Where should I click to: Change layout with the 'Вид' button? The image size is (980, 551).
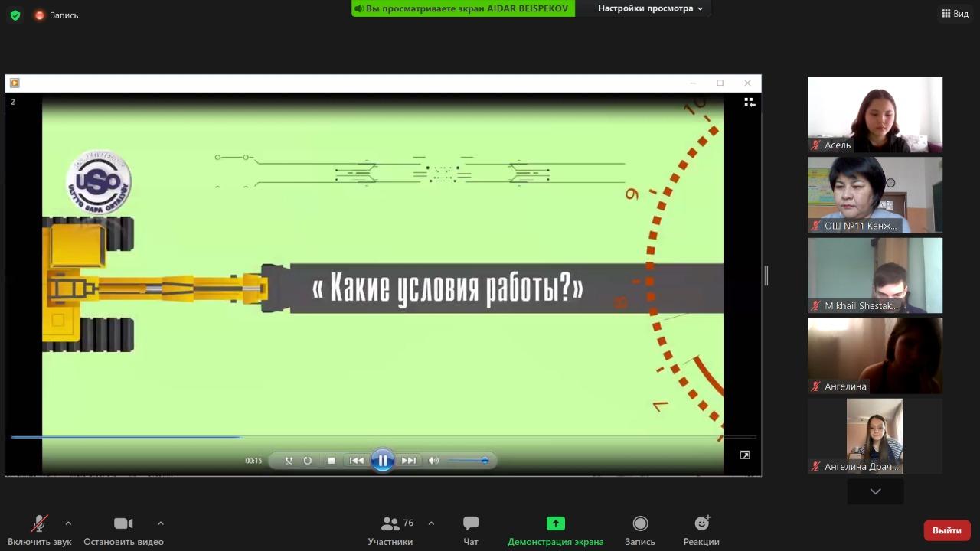pos(955,14)
